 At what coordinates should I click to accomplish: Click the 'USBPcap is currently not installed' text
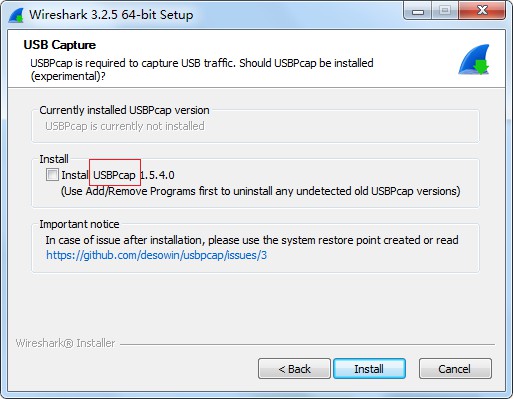point(125,126)
